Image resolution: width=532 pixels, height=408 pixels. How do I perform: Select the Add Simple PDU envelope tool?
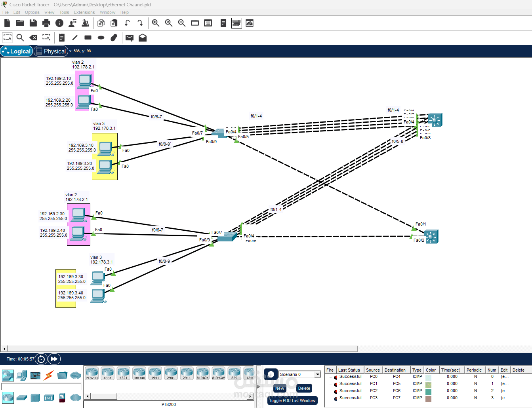(x=129, y=38)
